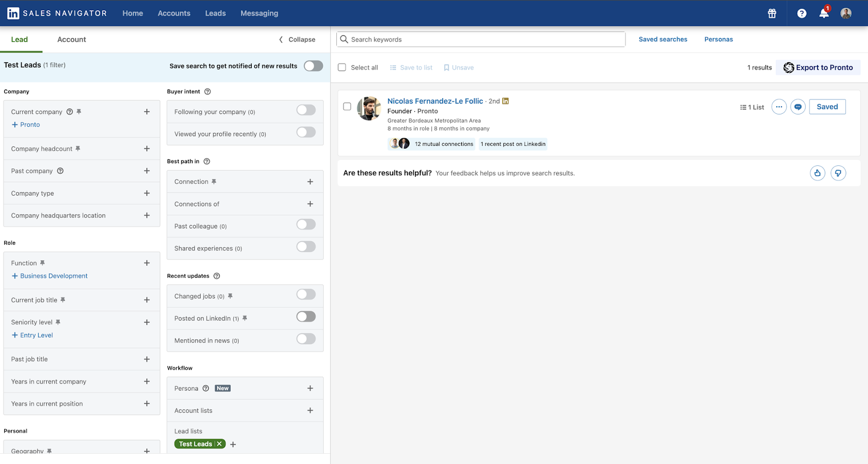
Task: Open the notifications bell icon
Action: pyautogui.click(x=824, y=14)
